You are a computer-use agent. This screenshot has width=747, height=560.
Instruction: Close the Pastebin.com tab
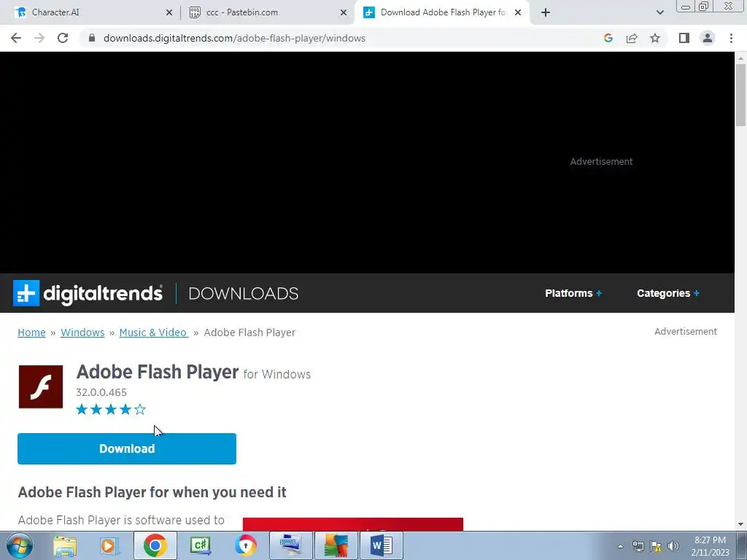tap(344, 13)
